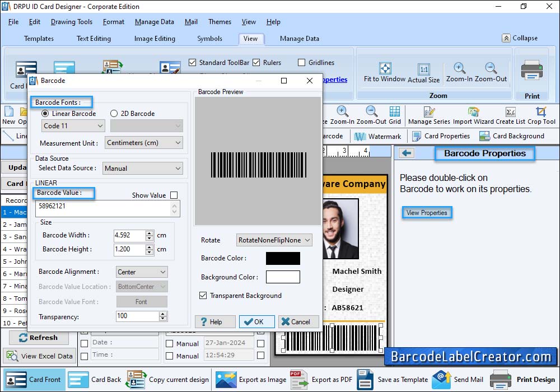Open the Manage Data ribbon tab
The image size is (560, 392).
299,39
